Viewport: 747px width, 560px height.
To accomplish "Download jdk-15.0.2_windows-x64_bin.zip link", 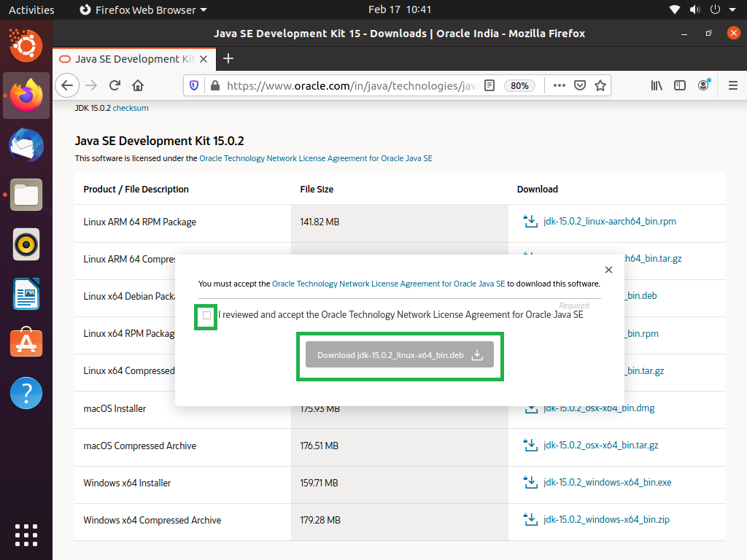I will [x=606, y=519].
